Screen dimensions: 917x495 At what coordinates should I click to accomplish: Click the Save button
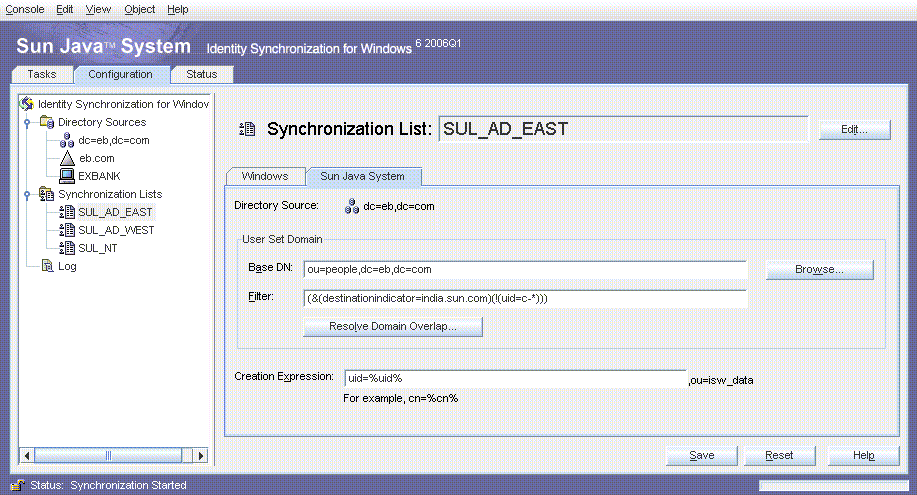(702, 455)
